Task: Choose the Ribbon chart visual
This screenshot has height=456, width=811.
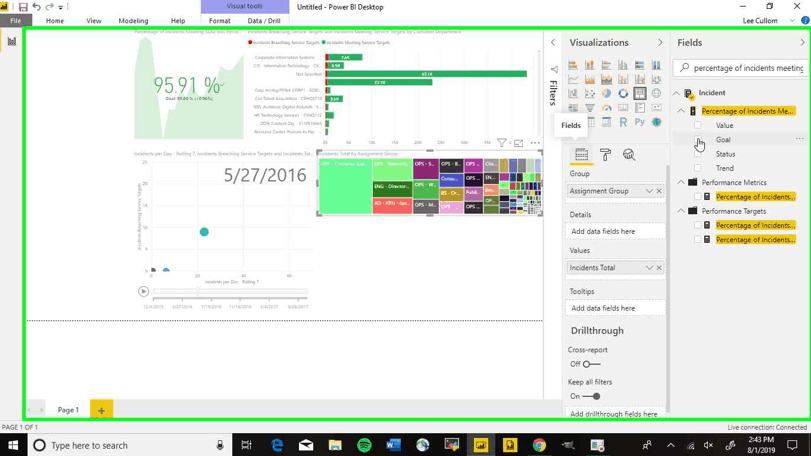Action: click(656, 79)
